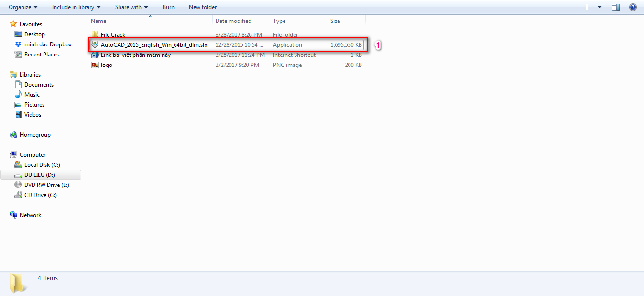Open Recent Places
Screen dimensions: 644x296
pyautogui.click(x=42, y=55)
